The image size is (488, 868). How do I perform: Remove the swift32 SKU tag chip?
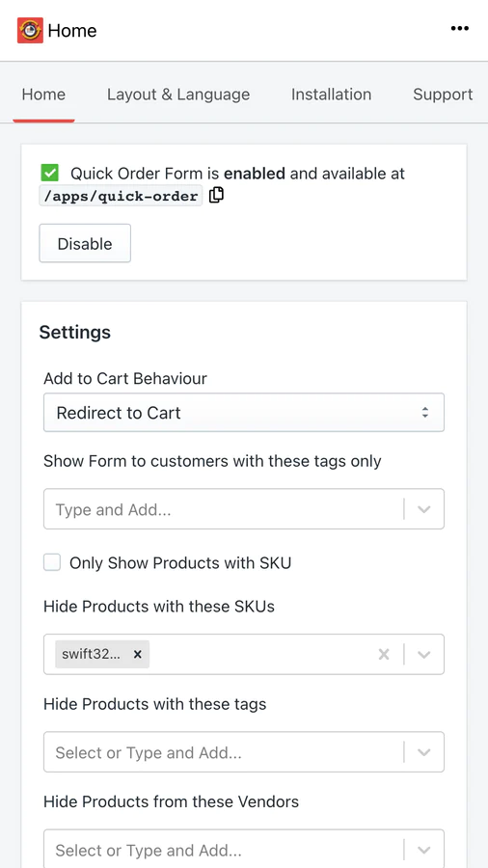coord(137,654)
